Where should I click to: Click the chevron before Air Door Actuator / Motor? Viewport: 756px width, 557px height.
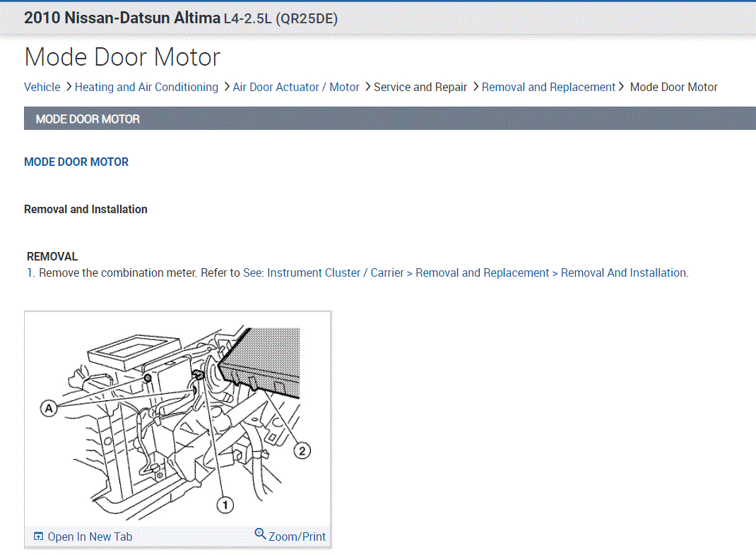[226, 87]
